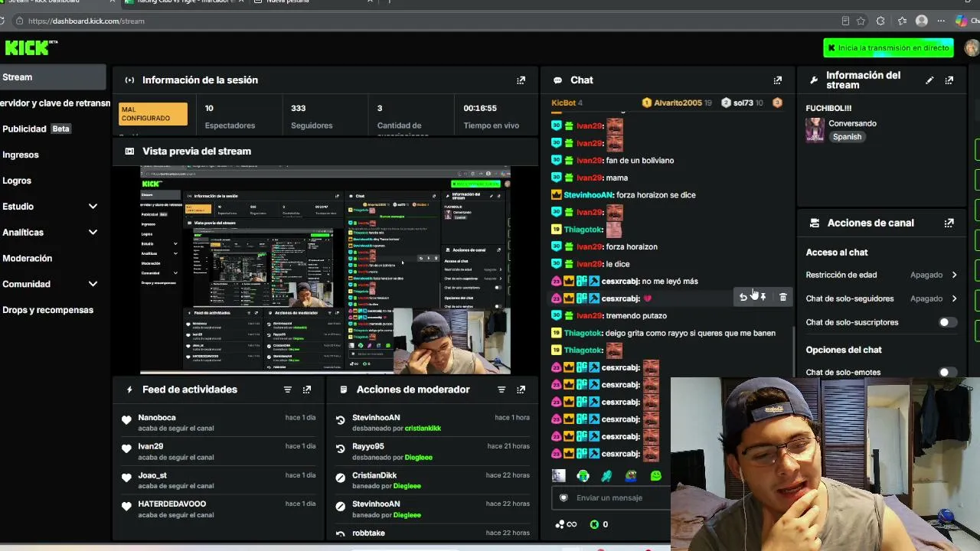
Task: Open filter options in Acciones de moderador
Action: (x=501, y=390)
